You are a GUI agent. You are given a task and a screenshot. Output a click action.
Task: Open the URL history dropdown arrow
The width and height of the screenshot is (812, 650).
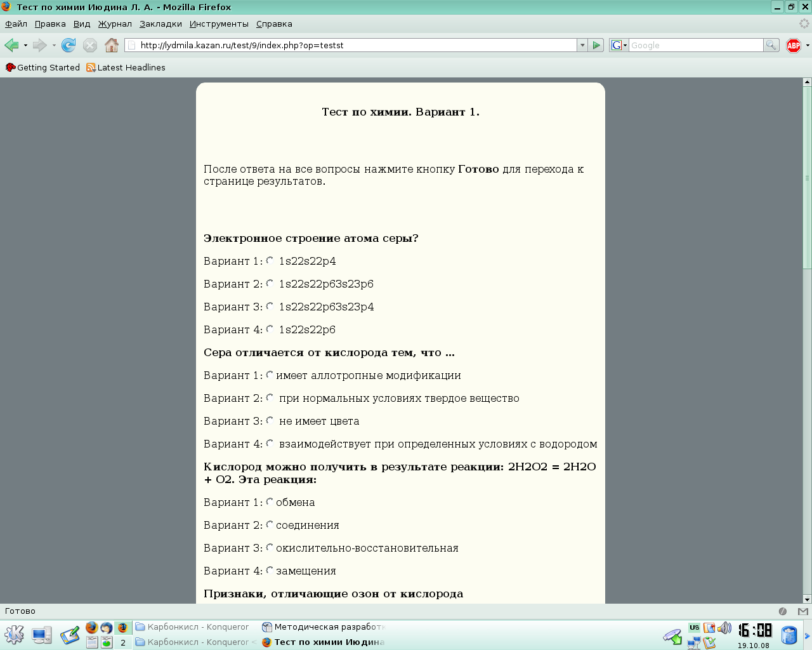[582, 45]
